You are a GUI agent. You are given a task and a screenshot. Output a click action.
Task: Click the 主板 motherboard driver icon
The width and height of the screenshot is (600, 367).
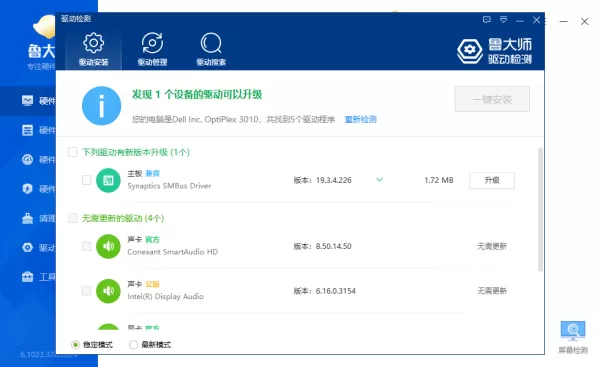[x=108, y=180]
